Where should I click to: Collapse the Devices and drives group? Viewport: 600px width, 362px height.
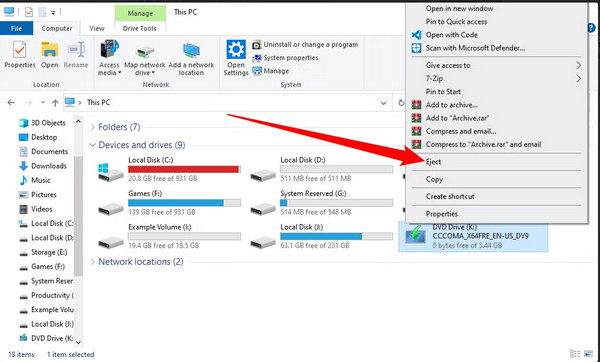click(92, 145)
